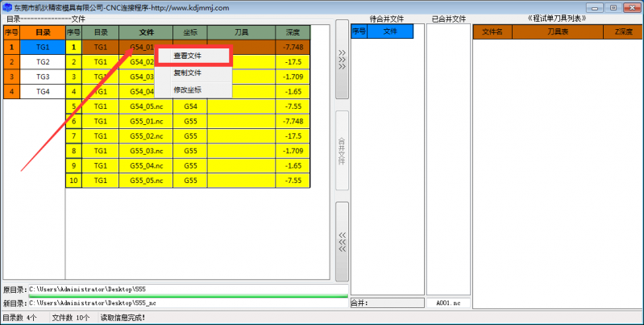Choose 修改坐标 from the context menu
The image size is (644, 325).
[x=188, y=90]
